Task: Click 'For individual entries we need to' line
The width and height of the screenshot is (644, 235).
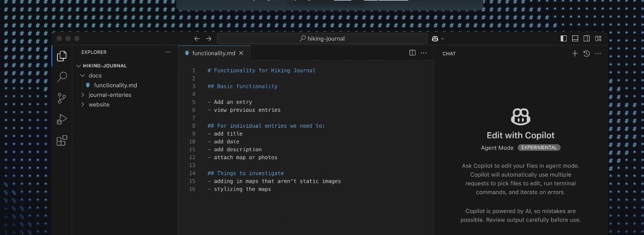Action: 266,126
